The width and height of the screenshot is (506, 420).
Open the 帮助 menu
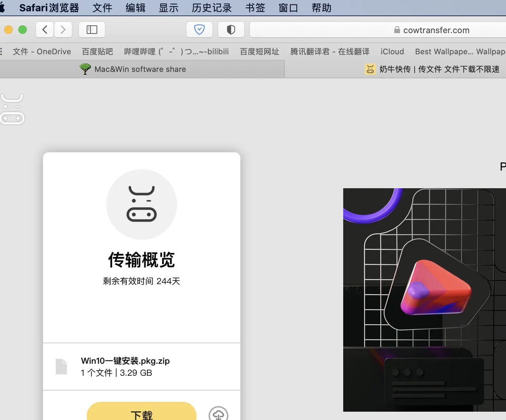click(x=321, y=8)
